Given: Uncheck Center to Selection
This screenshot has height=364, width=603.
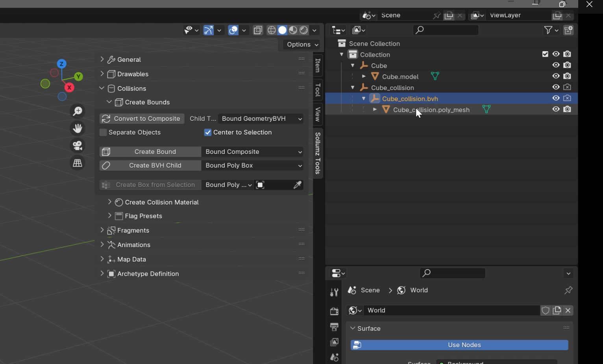Looking at the screenshot, I should [208, 133].
